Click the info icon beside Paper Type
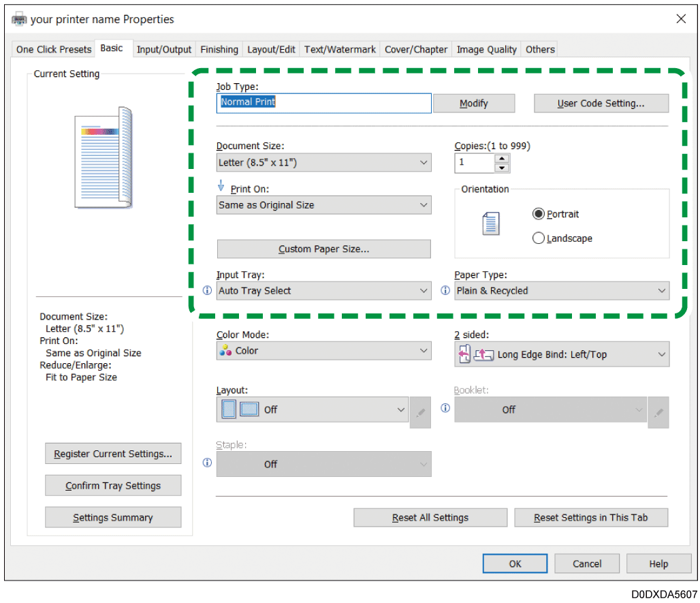The height and width of the screenshot is (603, 700). coord(445,291)
